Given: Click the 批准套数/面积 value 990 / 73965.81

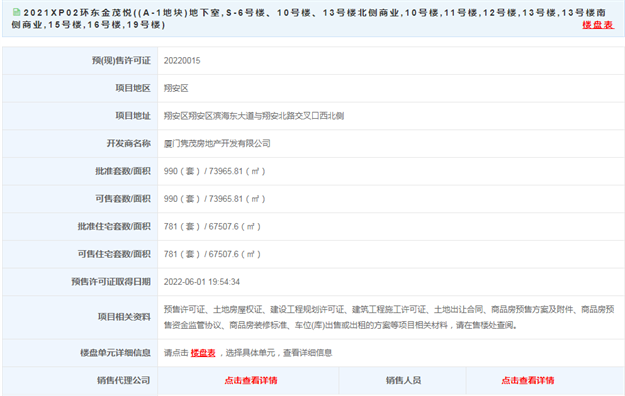Looking at the screenshot, I should (214, 171).
